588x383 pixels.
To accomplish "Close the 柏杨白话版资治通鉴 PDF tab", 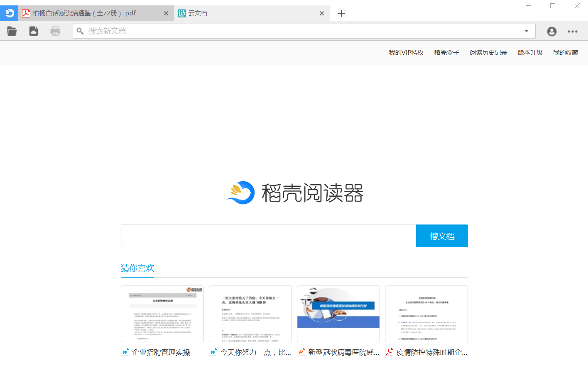I will pyautogui.click(x=166, y=14).
